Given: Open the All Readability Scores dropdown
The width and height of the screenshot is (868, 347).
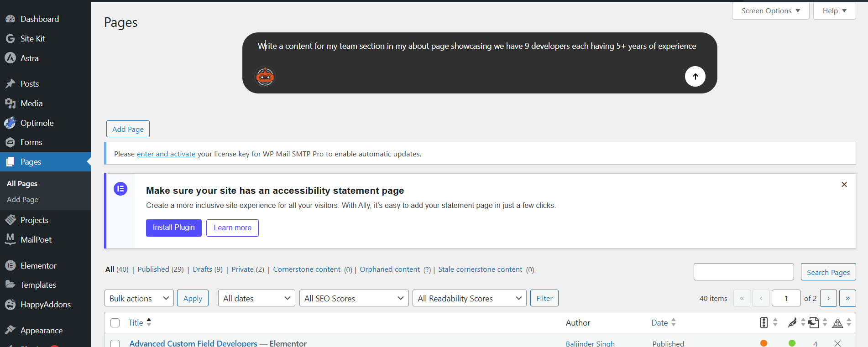Looking at the screenshot, I should click(470, 298).
